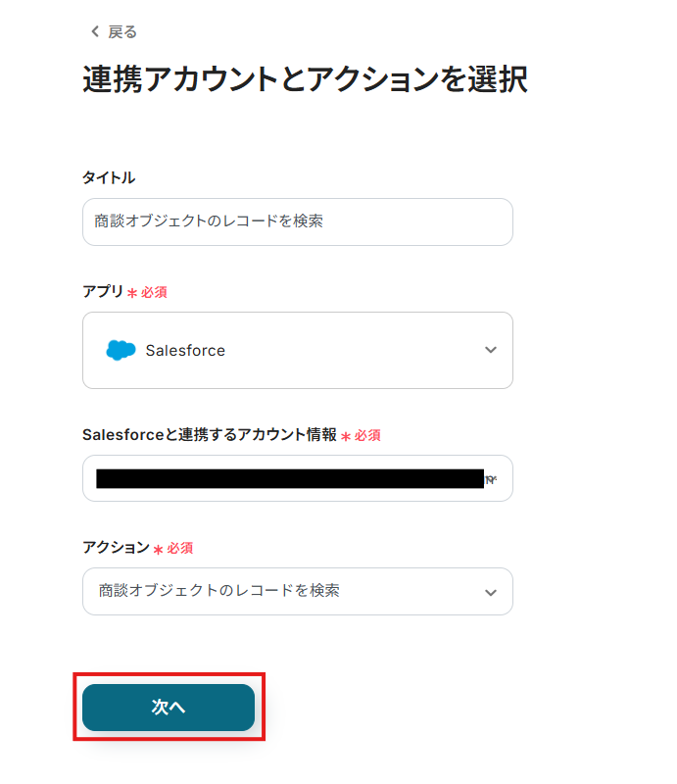
Task: Click the 必須 marker next to アクション
Action: tap(180, 549)
